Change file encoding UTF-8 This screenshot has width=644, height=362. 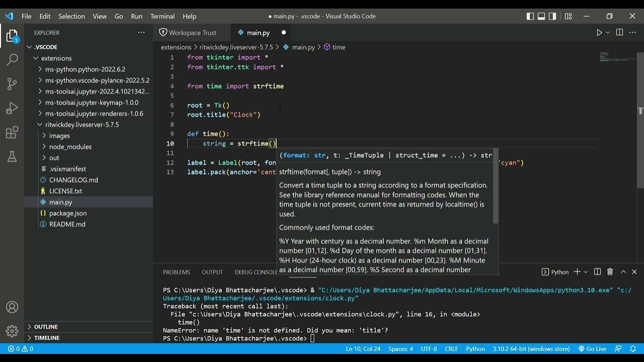click(x=429, y=349)
